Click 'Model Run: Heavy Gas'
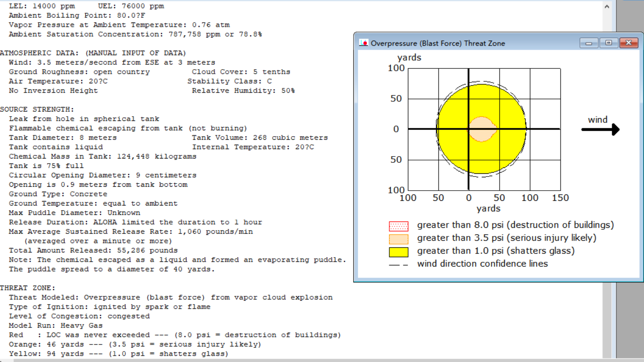644x362 pixels. (56, 326)
